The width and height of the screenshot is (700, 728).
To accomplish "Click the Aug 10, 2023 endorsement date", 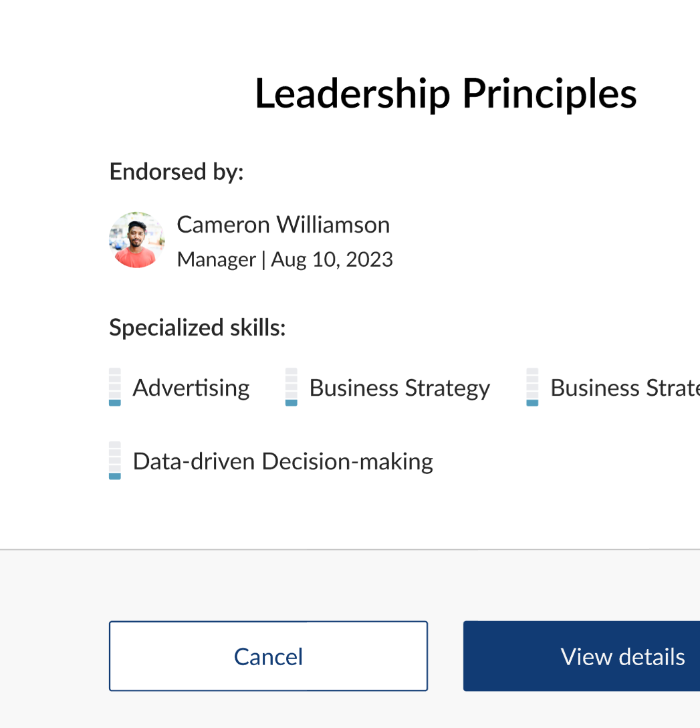I will [x=332, y=259].
